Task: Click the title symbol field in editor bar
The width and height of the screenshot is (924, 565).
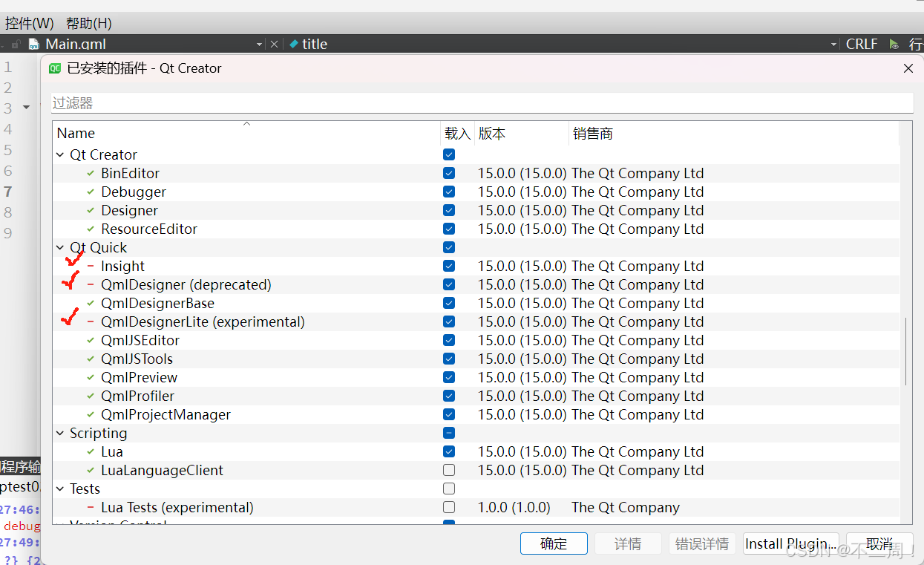Action: point(563,44)
